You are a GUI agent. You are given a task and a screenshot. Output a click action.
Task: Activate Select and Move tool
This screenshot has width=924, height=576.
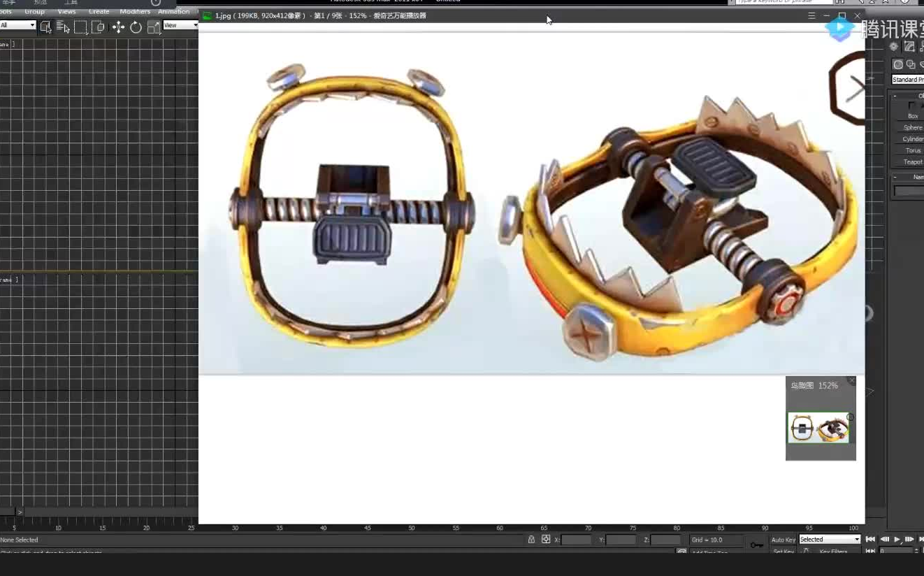118,27
